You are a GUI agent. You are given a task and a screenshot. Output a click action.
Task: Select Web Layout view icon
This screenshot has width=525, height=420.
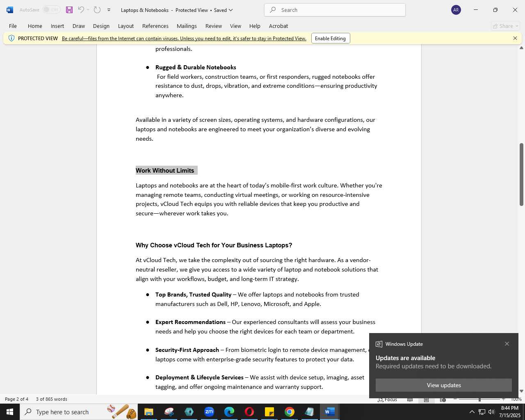tap(443, 399)
